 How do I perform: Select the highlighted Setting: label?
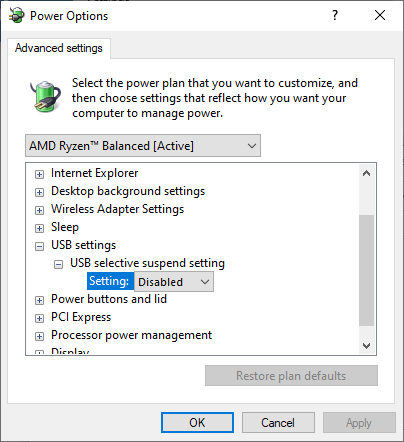click(109, 281)
